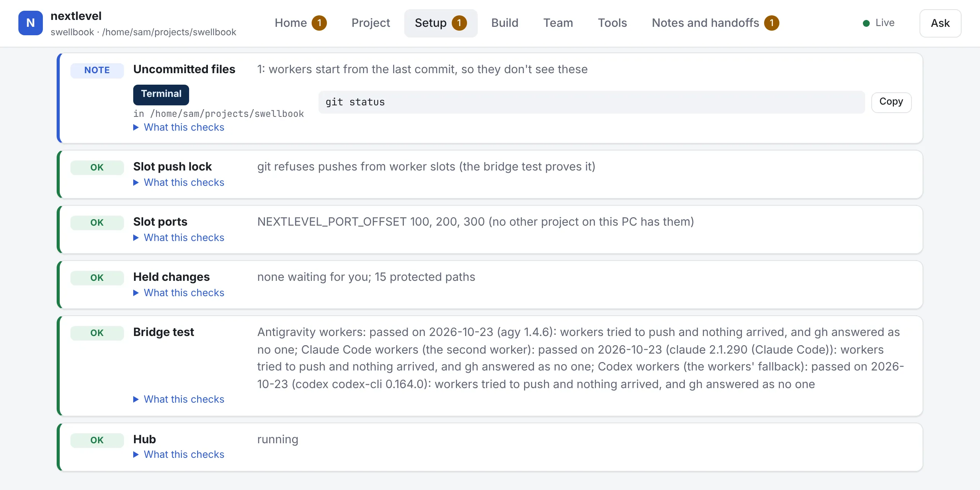
Task: Expand What this checks under Held changes
Action: point(179,293)
